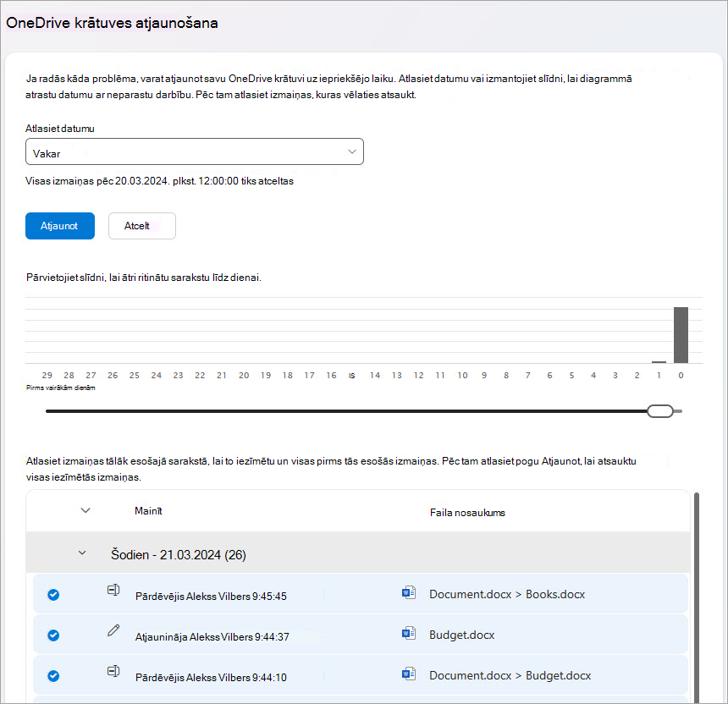Click the Faila nosaukums column header
728x704 pixels.
pos(467,513)
